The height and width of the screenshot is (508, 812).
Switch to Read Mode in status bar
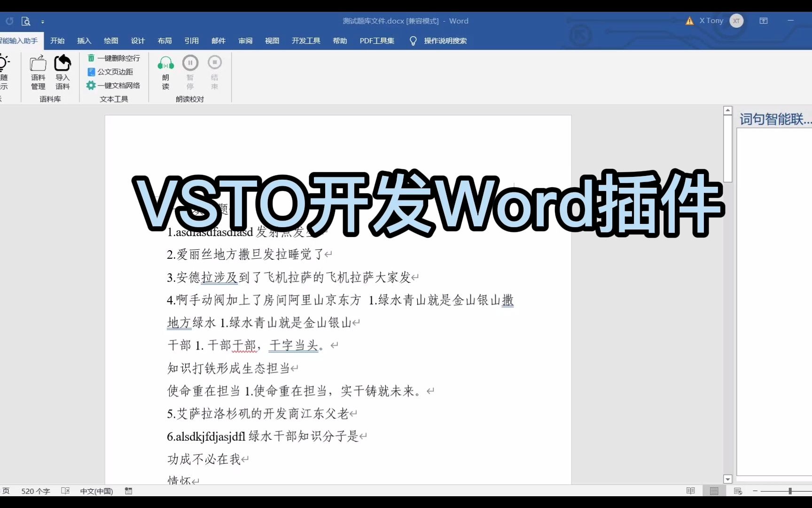(690, 491)
